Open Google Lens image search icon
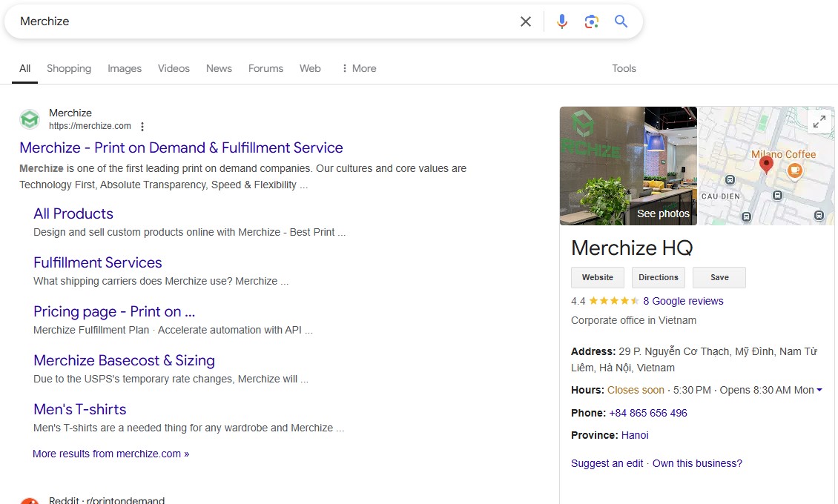The image size is (838, 504). click(x=591, y=21)
